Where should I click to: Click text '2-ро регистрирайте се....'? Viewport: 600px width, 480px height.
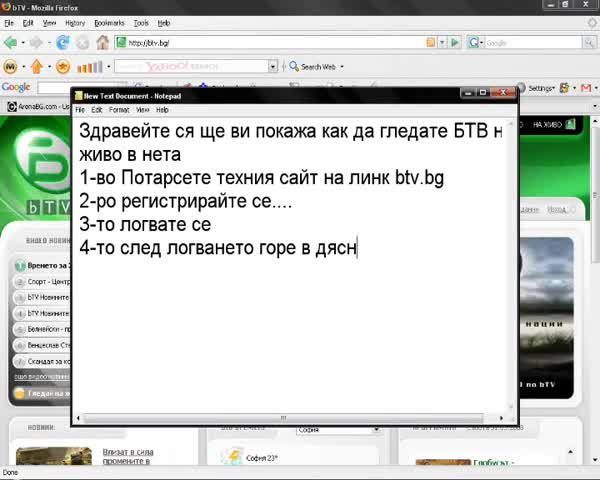tap(186, 201)
